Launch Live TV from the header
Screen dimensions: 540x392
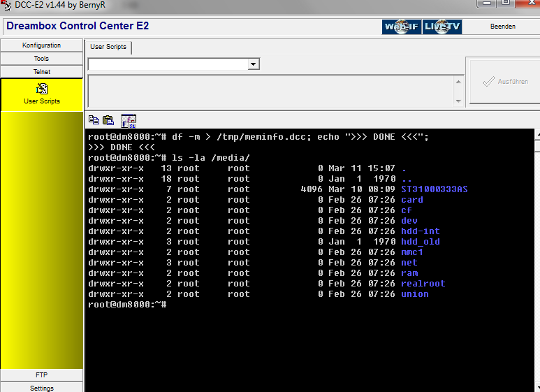(x=443, y=27)
